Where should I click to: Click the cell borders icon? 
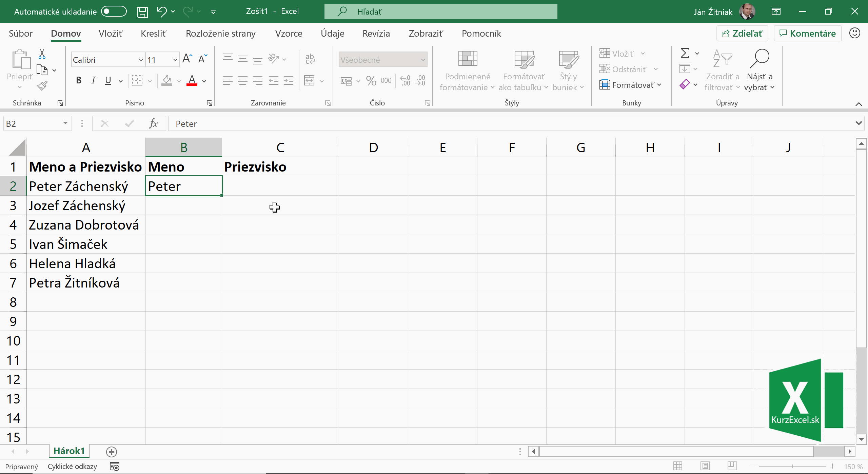(137, 81)
